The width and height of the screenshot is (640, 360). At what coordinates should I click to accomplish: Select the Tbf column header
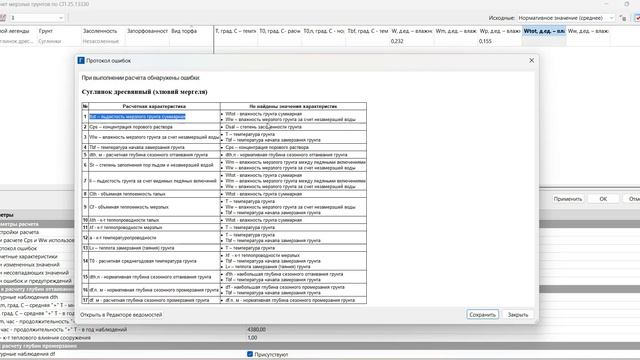pyautogui.click(x=368, y=31)
